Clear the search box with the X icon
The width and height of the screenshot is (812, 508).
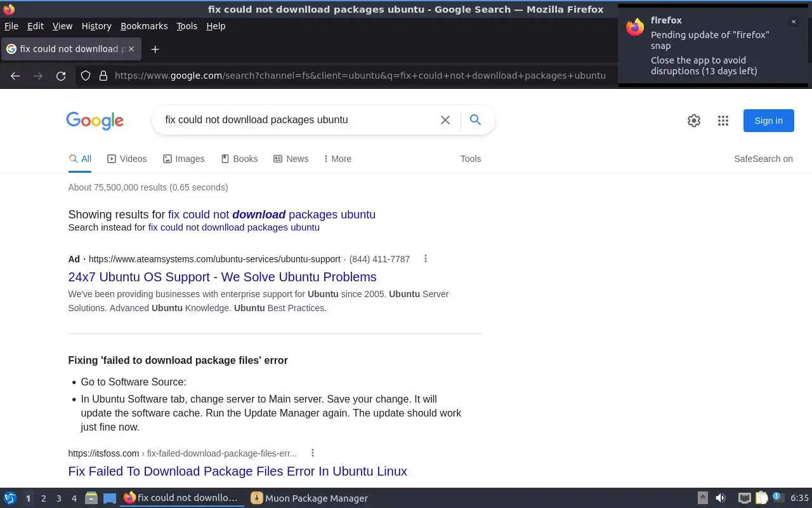point(445,120)
